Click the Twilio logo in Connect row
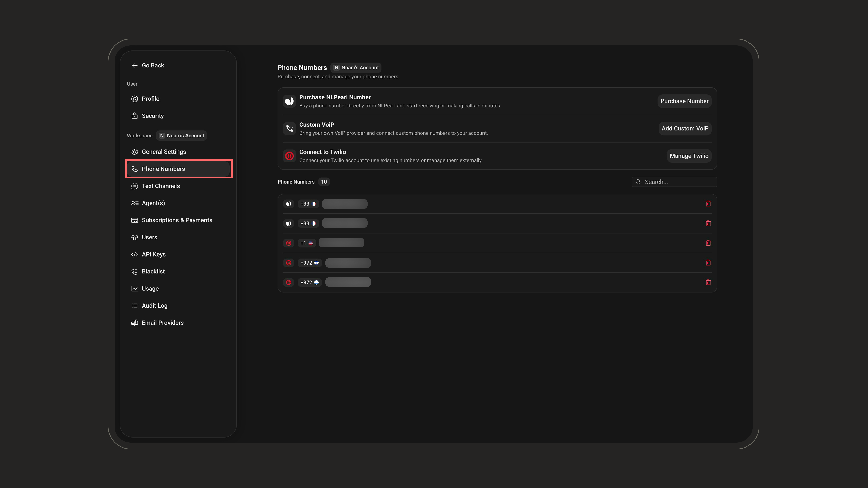The width and height of the screenshot is (868, 488). pyautogui.click(x=289, y=156)
